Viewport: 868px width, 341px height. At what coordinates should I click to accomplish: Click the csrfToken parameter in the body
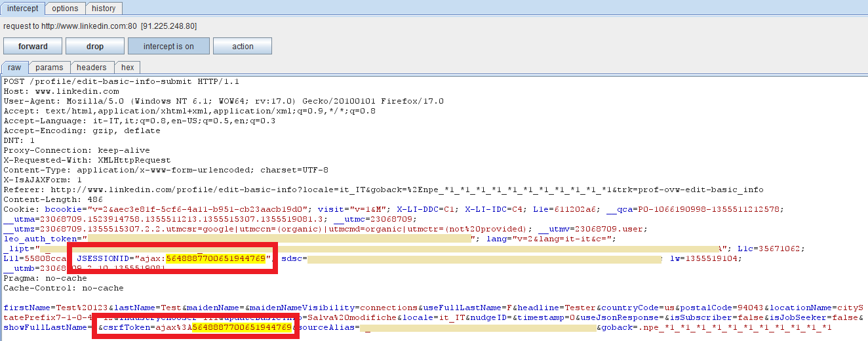195,327
